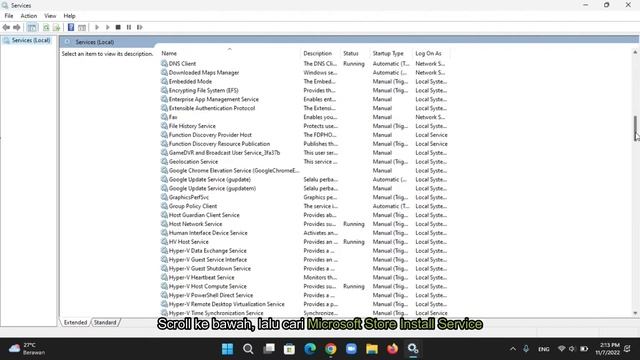Select Host Guardian Client Service row
Image resolution: width=640 pixels, height=360 pixels.
coord(304,215)
